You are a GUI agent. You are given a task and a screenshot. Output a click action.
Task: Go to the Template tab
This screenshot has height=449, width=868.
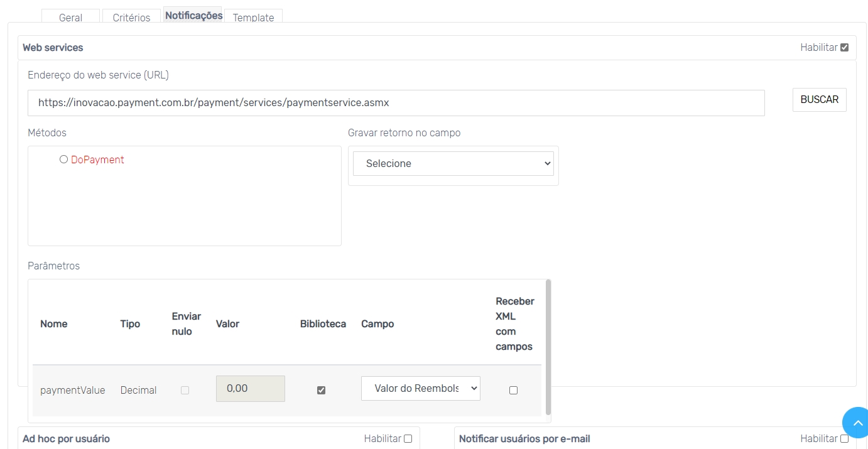(253, 18)
